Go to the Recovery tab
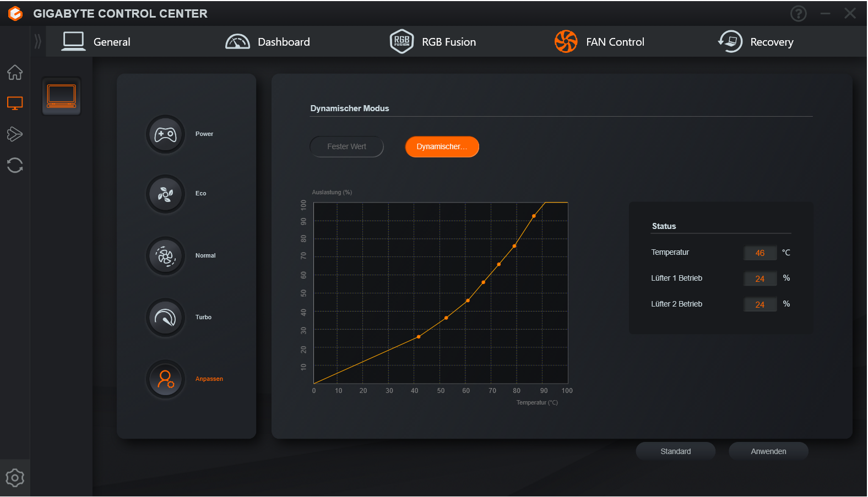 click(756, 42)
